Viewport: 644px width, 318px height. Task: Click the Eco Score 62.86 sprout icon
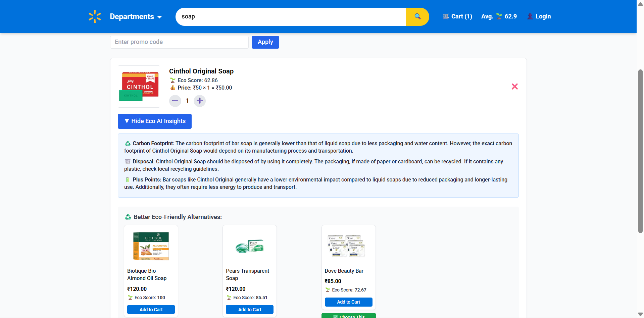[172, 80]
